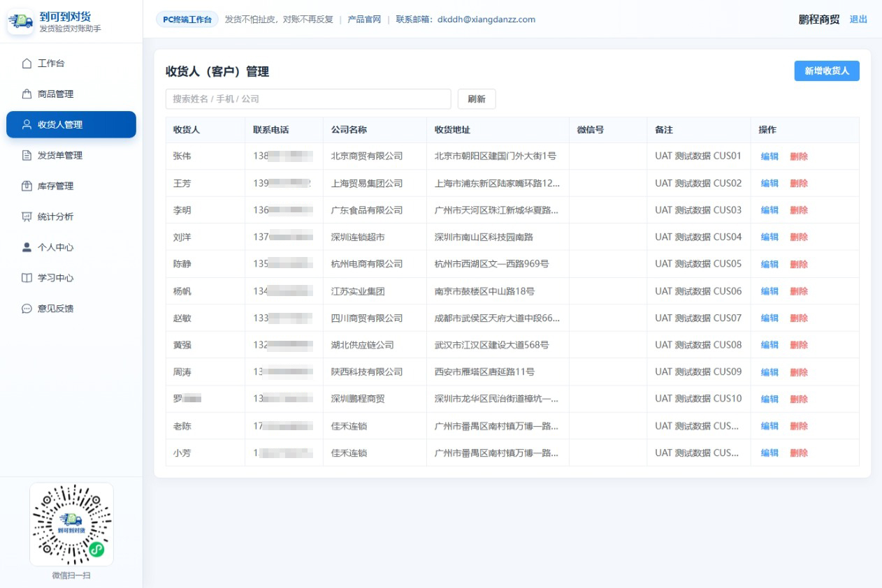Viewport: 882px width, 588px height.
Task: Click the chat bubble icon beside 意见反馈
Action: [27, 309]
